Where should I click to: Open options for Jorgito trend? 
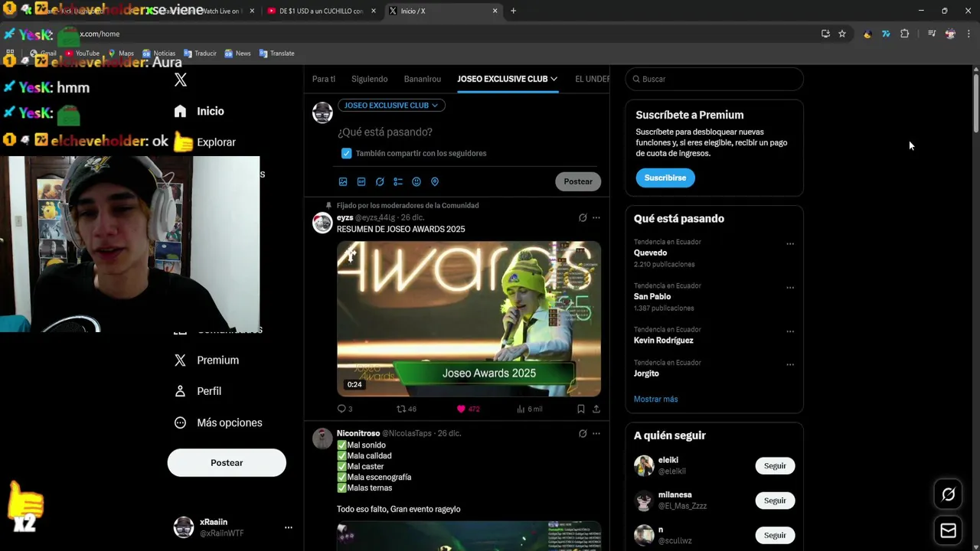pos(790,365)
